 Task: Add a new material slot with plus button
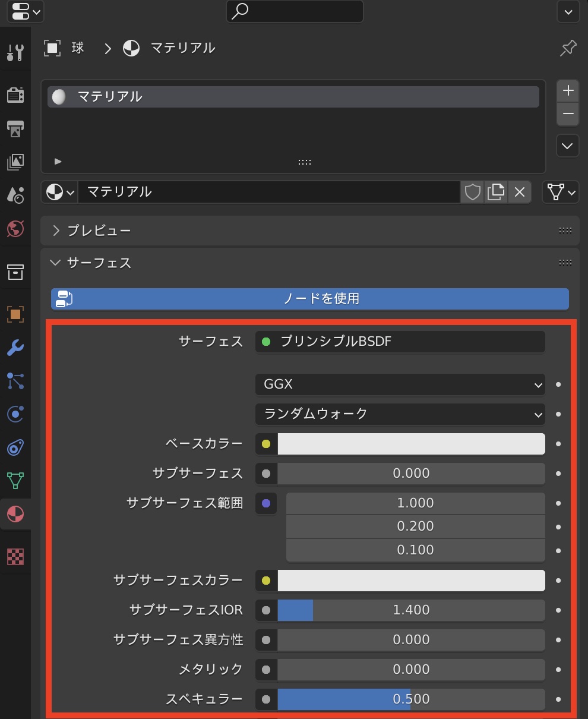[x=568, y=91]
